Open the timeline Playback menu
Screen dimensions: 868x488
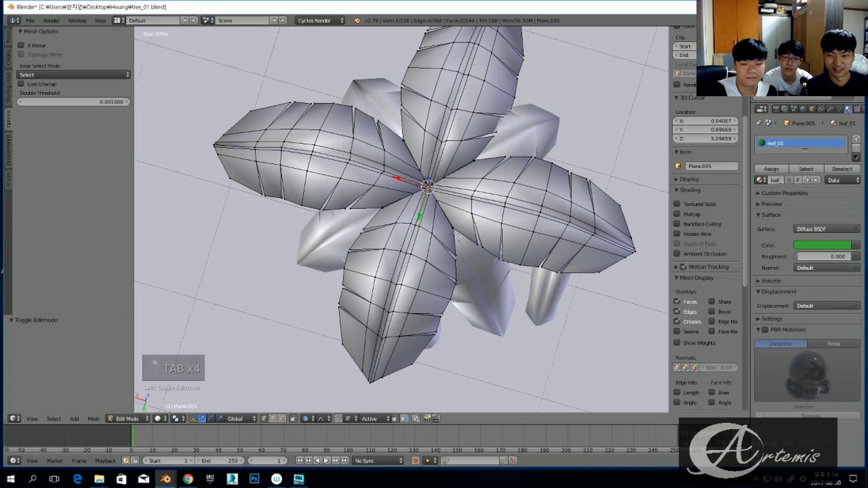point(105,461)
